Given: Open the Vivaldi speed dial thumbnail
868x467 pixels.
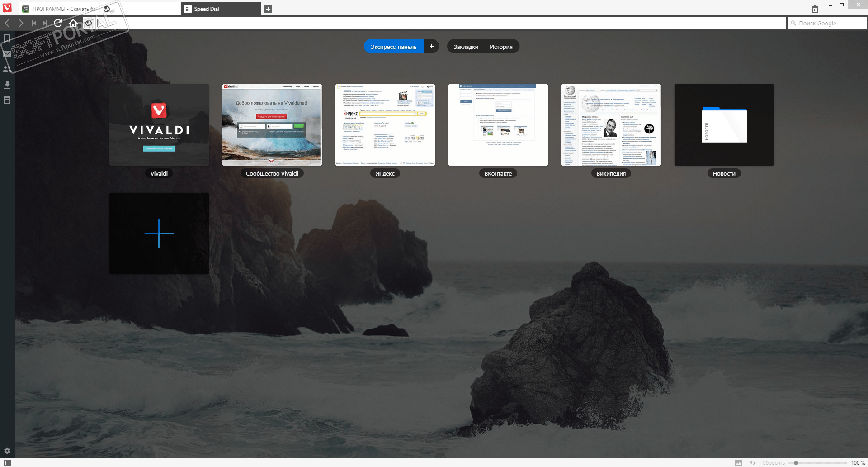Looking at the screenshot, I should tap(159, 125).
